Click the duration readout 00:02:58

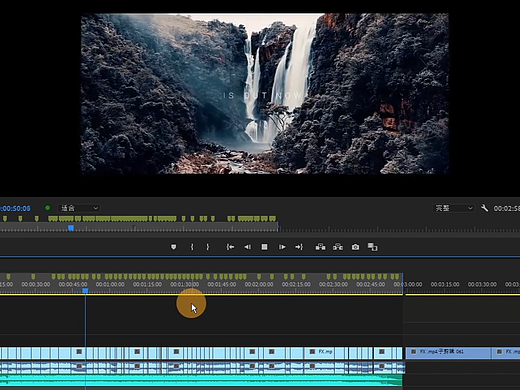coord(507,208)
